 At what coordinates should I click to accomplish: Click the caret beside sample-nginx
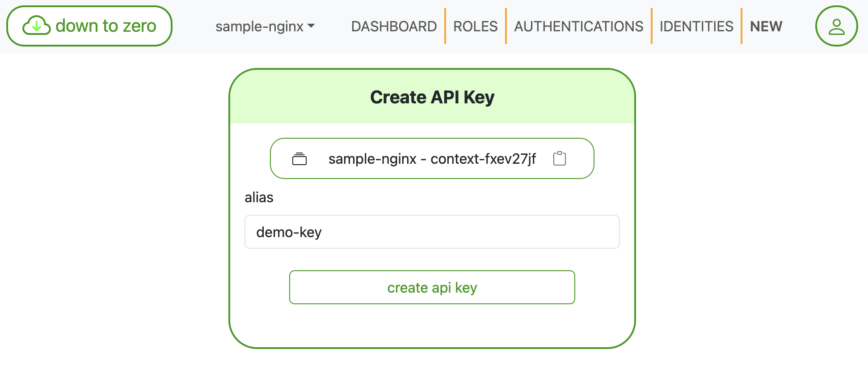tap(312, 26)
